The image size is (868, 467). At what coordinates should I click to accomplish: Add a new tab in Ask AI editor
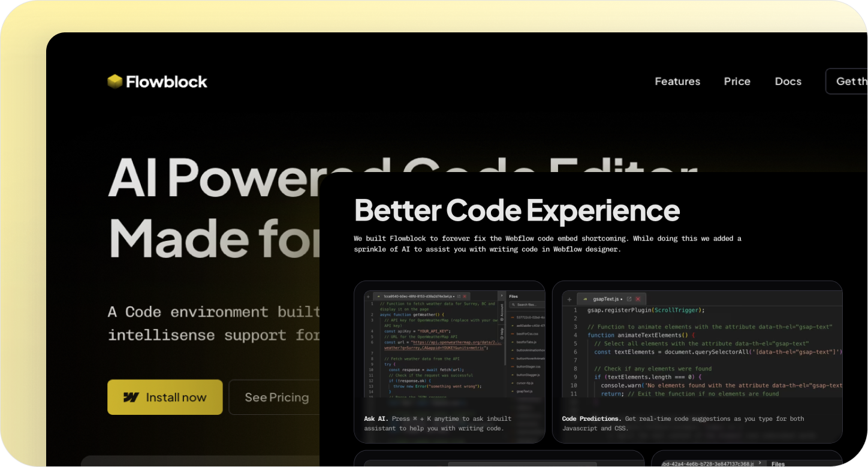(368, 297)
